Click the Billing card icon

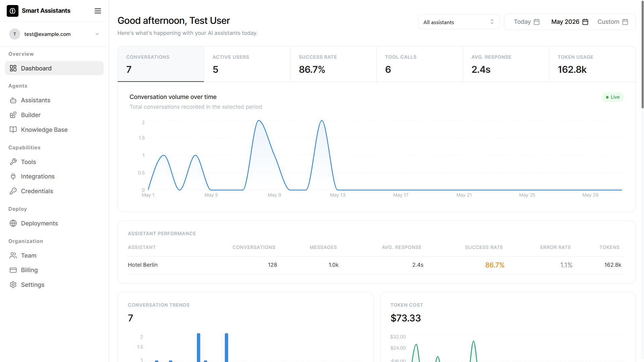click(x=13, y=270)
